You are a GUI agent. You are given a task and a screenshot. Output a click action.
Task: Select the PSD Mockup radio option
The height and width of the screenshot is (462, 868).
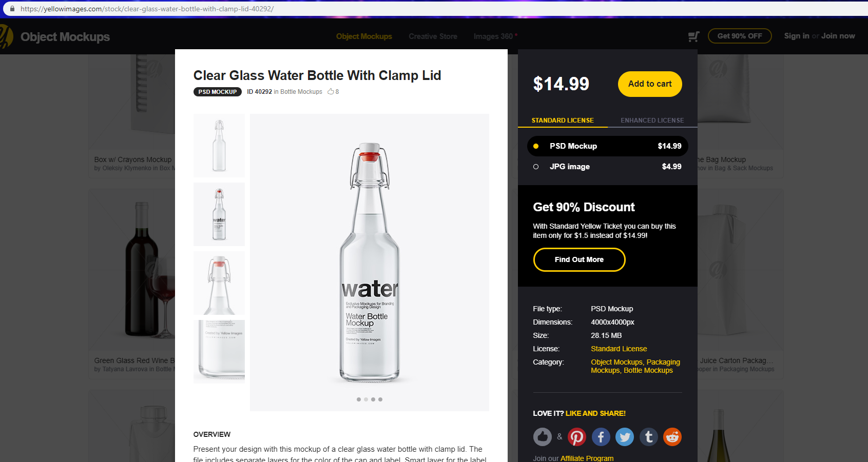536,146
